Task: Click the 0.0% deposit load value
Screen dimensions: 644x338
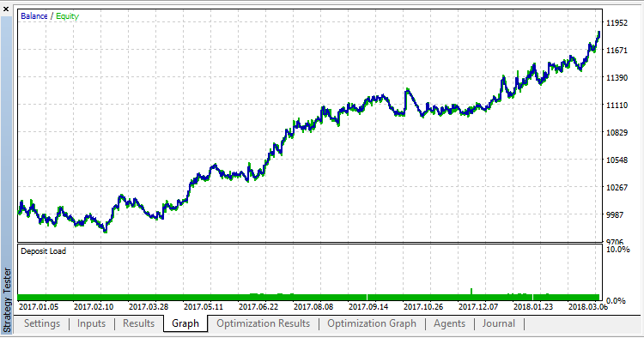Action: coord(616,300)
